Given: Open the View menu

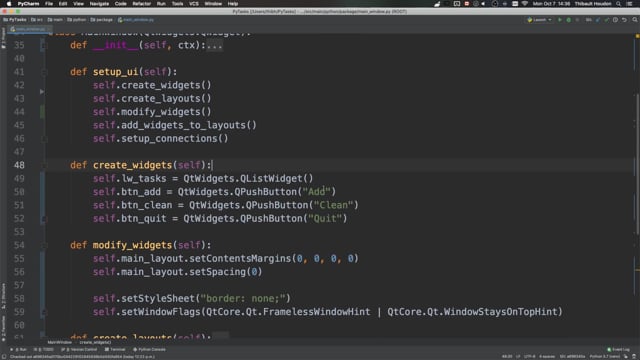Looking at the screenshot, I should [x=78, y=4].
